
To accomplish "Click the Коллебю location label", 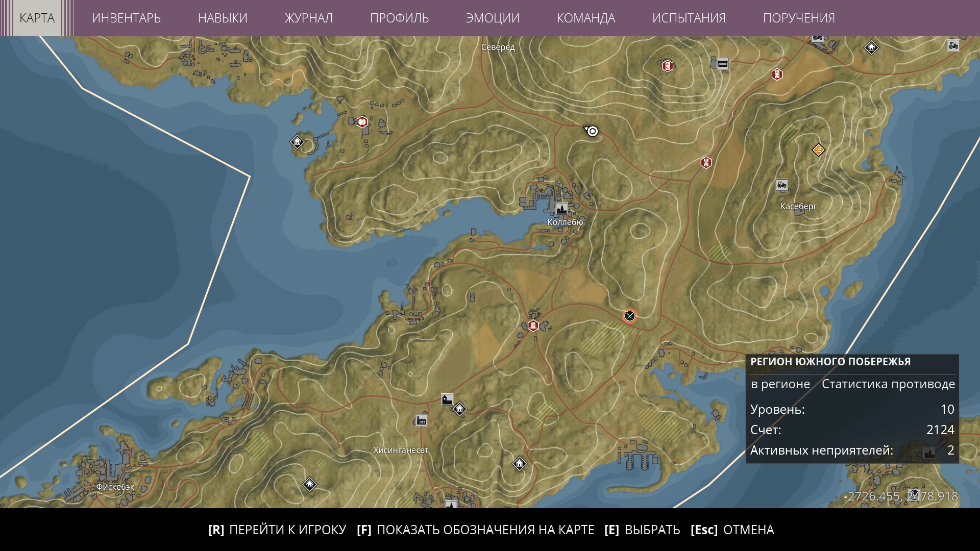I will click(565, 222).
